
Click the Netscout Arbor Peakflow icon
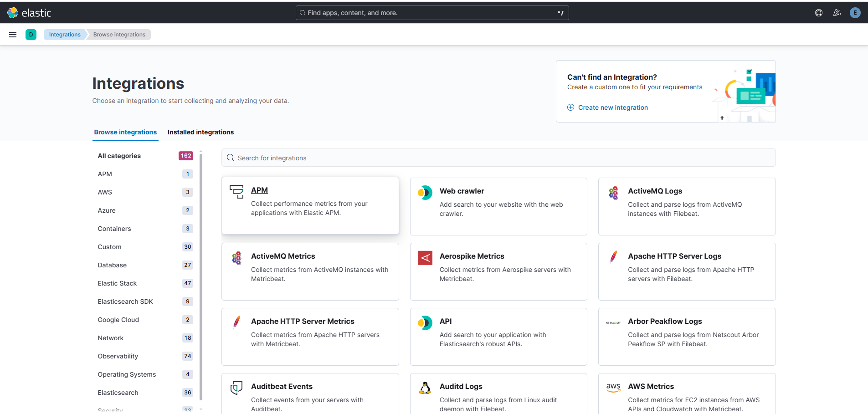click(613, 323)
